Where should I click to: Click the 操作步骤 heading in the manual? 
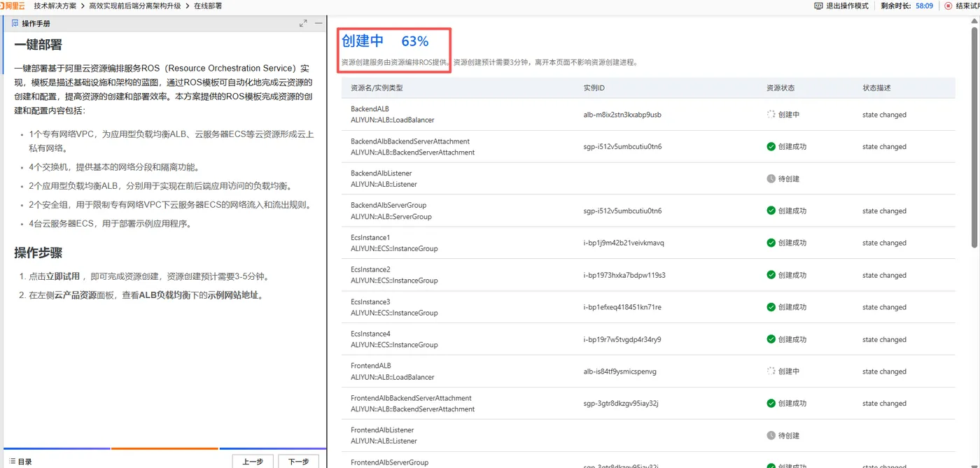click(38, 253)
